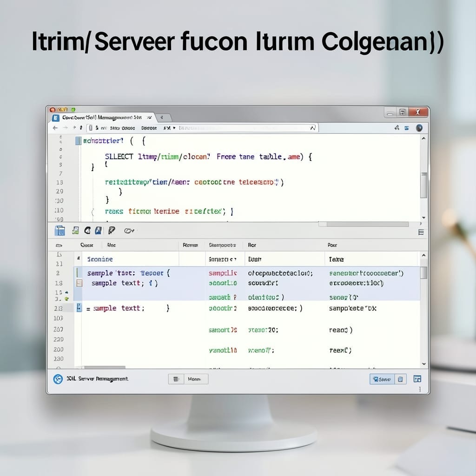Viewport: 476px width, 476px height.
Task: Click the 'read )' cell
Action: click(341, 330)
